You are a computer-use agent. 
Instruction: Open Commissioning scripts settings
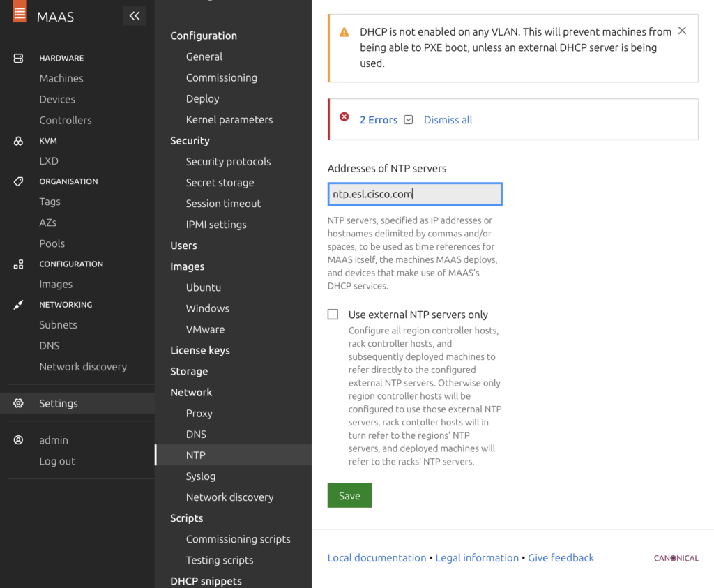[x=238, y=538]
